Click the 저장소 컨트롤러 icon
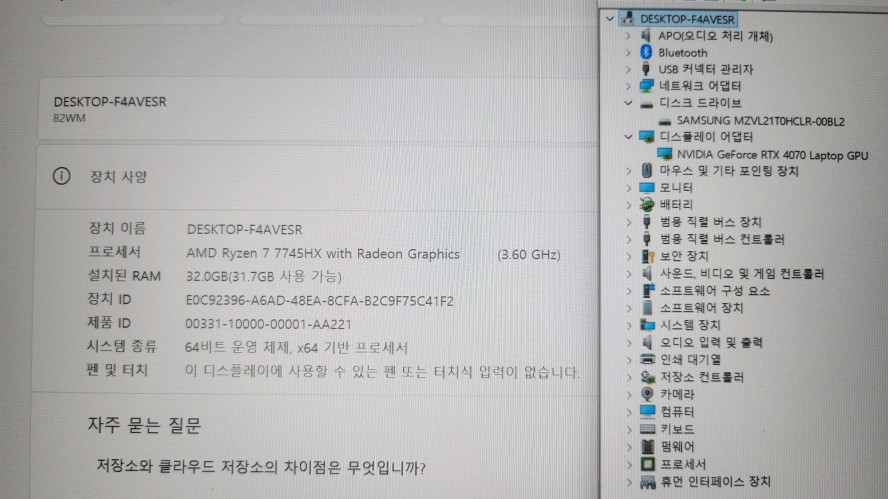 tap(647, 377)
